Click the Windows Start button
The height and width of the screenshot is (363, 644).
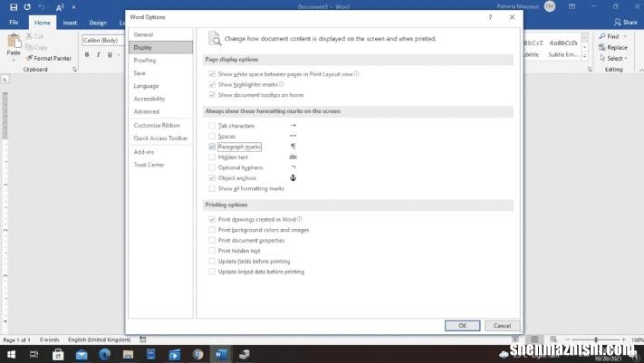(x=11, y=354)
